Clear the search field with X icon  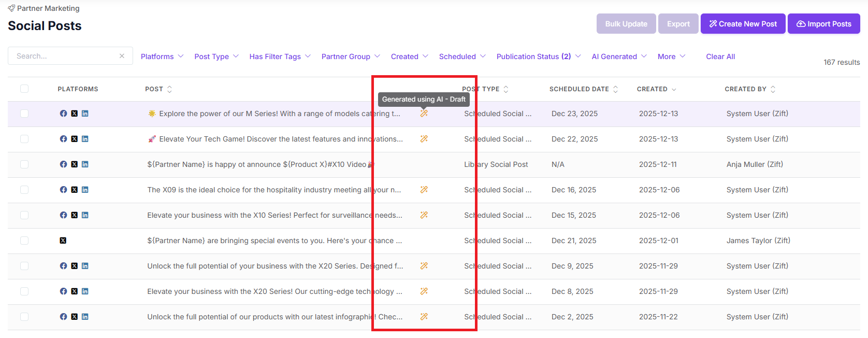pos(122,56)
